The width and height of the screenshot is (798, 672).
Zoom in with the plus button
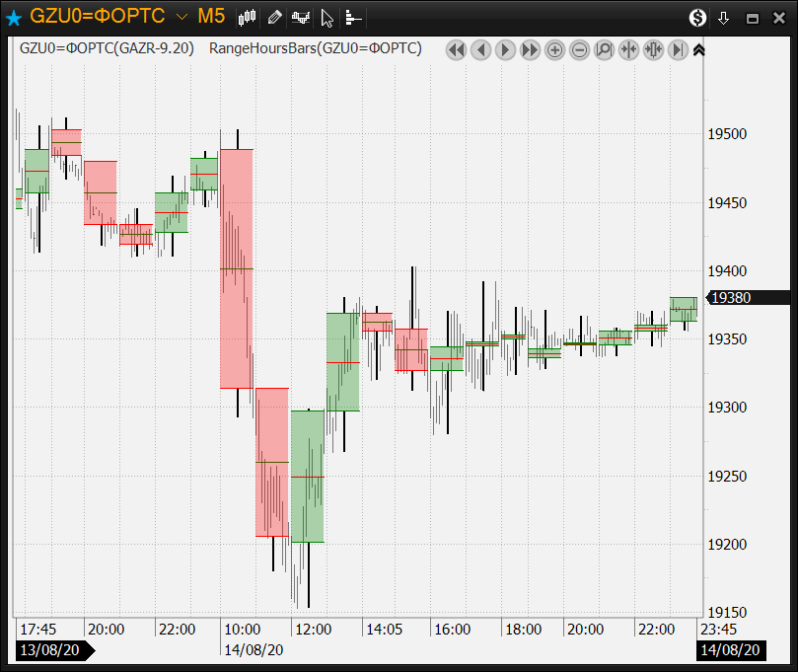point(554,49)
